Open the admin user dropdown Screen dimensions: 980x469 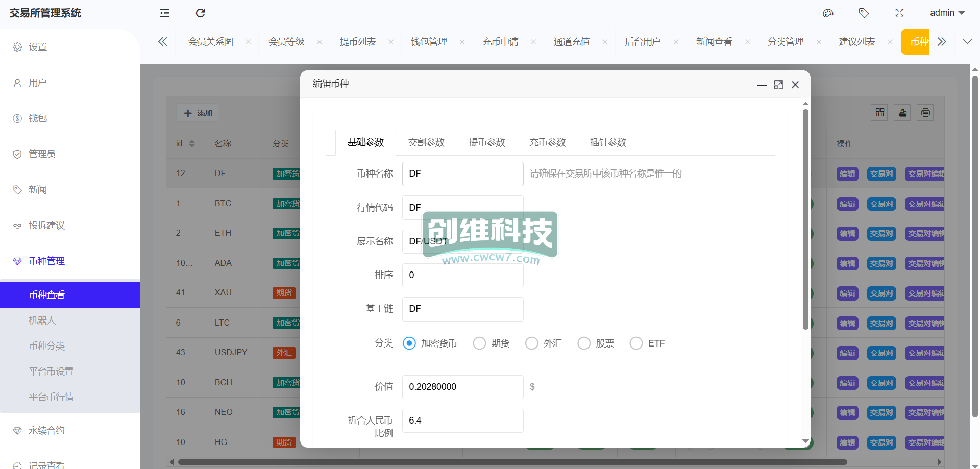coord(947,13)
